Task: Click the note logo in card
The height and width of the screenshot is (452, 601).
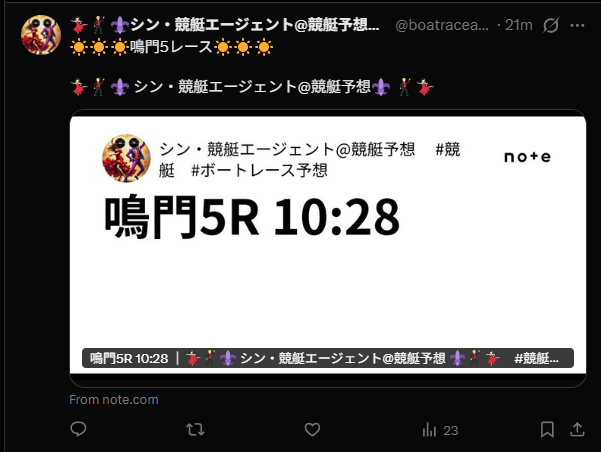Action: click(527, 157)
